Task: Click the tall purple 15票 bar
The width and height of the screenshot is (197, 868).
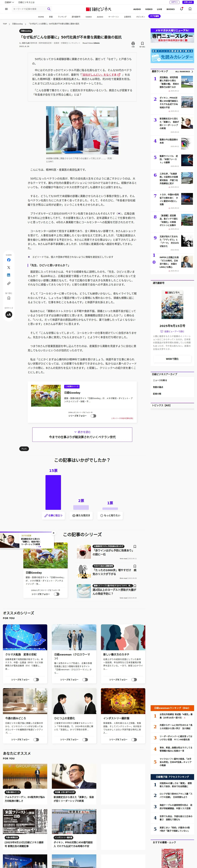Action: click(x=53, y=492)
